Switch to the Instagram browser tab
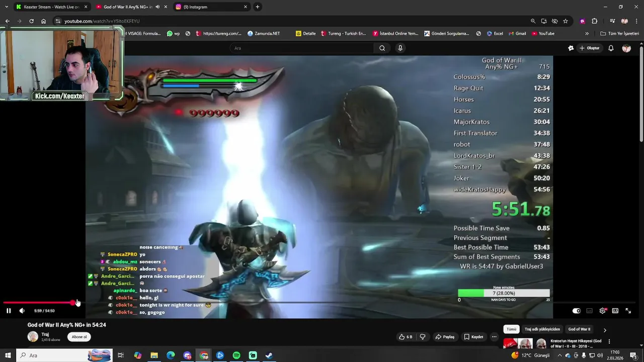Image resolution: width=644 pixels, height=362 pixels. coord(212,7)
